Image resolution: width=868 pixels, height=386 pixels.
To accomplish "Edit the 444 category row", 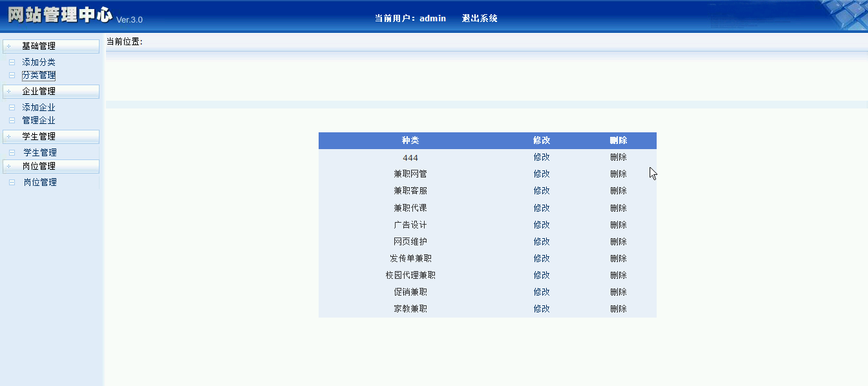I will click(542, 157).
